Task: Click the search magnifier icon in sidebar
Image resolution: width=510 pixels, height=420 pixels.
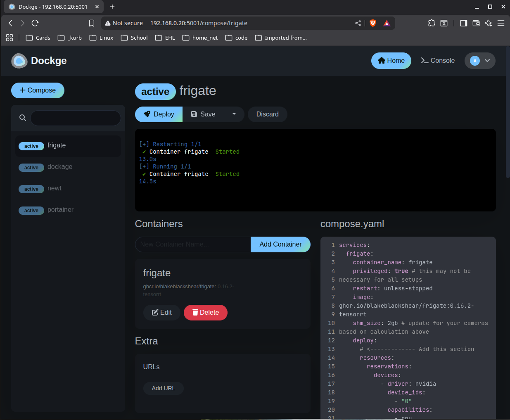Action: (23, 118)
